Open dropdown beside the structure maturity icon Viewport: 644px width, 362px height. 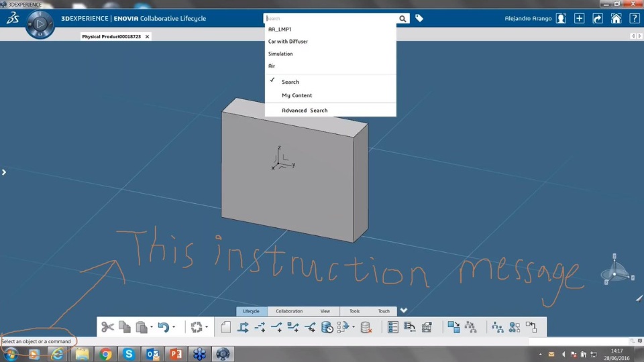(x=354, y=327)
